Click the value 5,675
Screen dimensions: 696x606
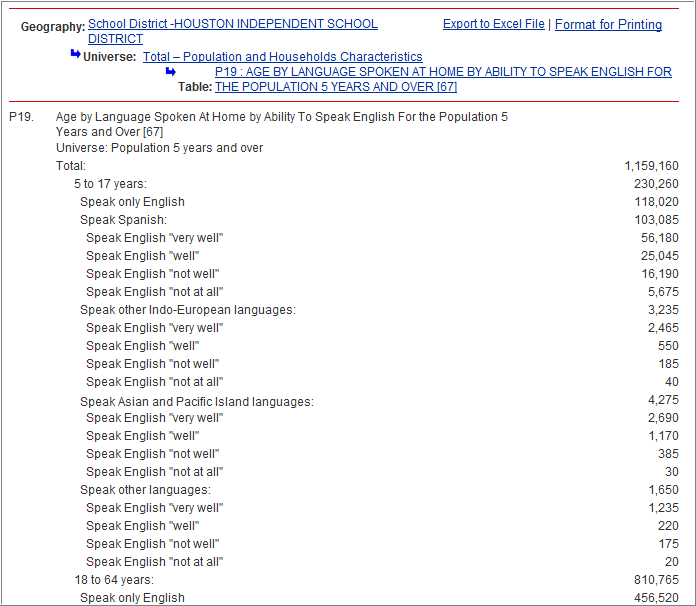click(663, 292)
